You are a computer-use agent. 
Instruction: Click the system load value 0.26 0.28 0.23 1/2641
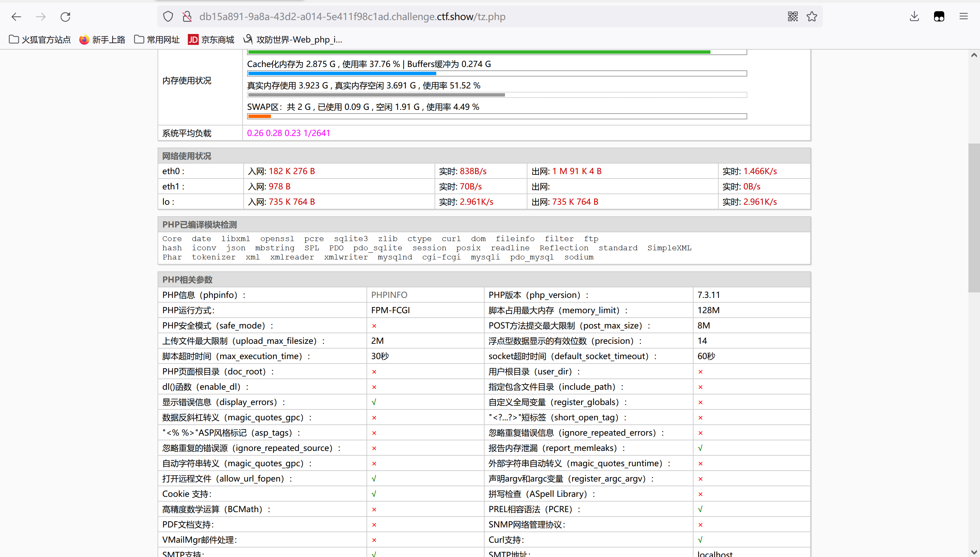(288, 133)
